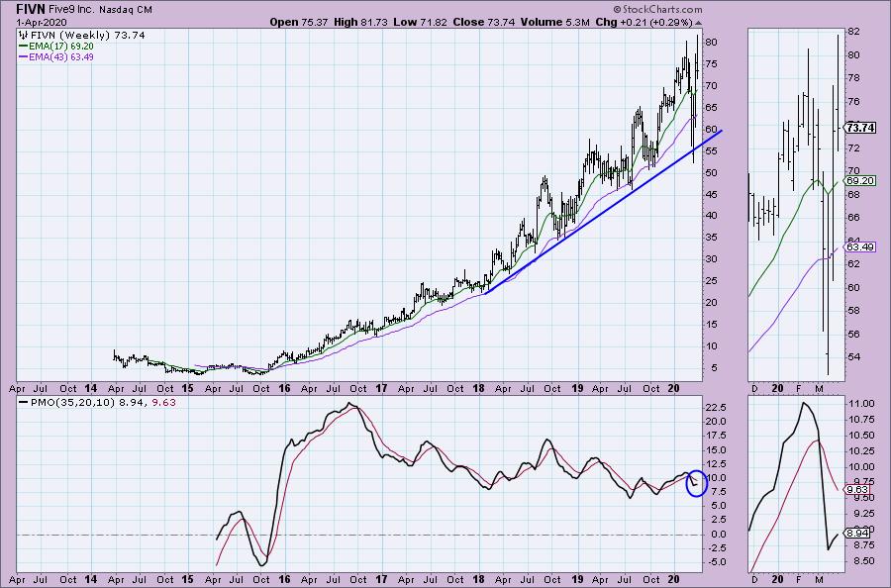Click the 54 label on the zoom price axis

853,356
